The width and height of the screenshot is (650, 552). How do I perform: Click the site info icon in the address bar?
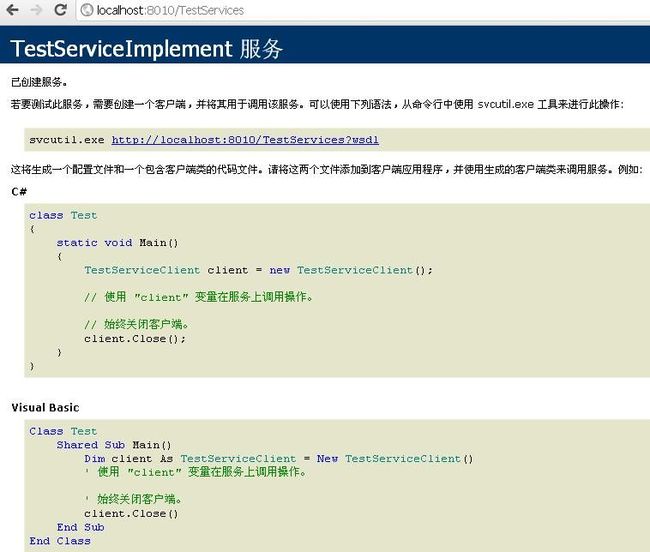[x=87, y=10]
